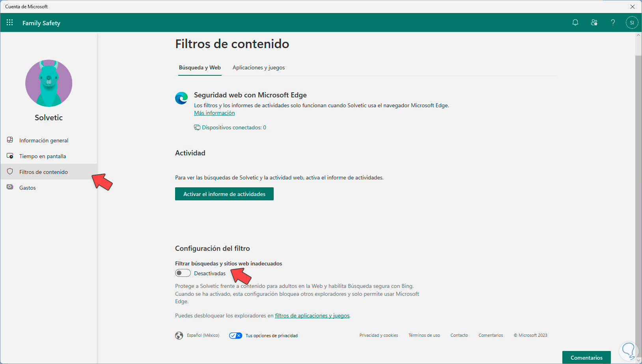This screenshot has height=364, width=642.
Task: Click the Desactivadas status label
Action: [x=210, y=273]
